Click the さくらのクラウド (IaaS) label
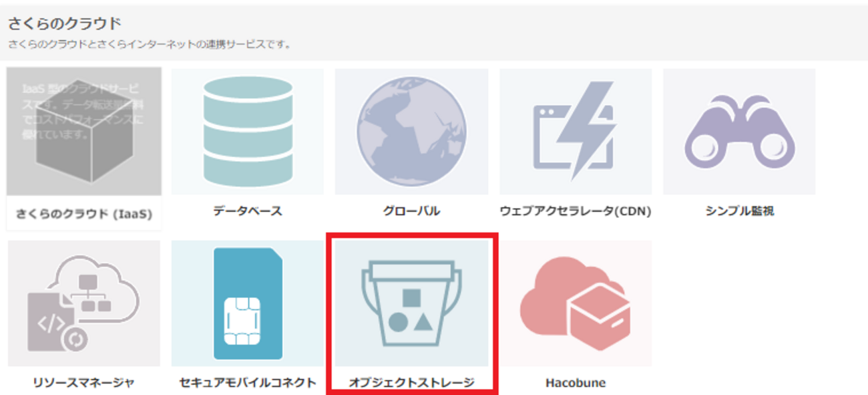Screen dimensions: 868x395 pos(84,215)
